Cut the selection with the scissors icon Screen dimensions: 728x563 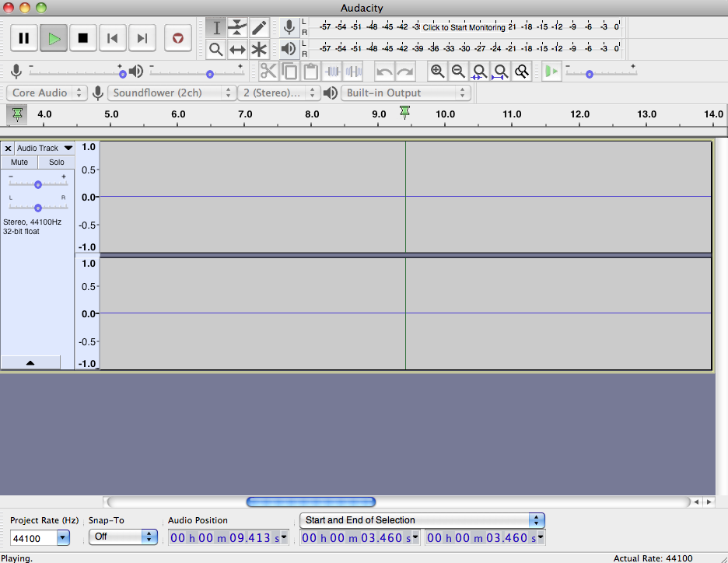click(268, 71)
